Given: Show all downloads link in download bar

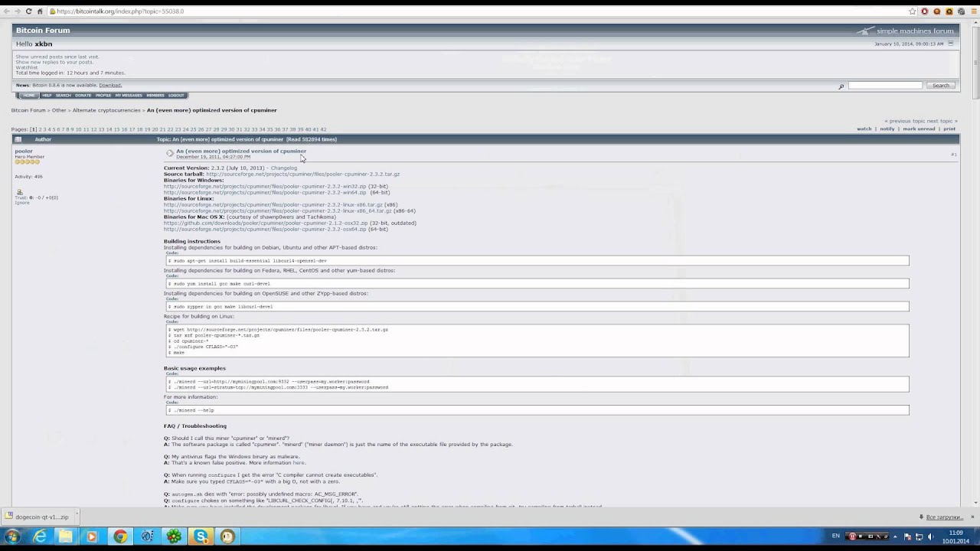Looking at the screenshot, I should (x=944, y=517).
